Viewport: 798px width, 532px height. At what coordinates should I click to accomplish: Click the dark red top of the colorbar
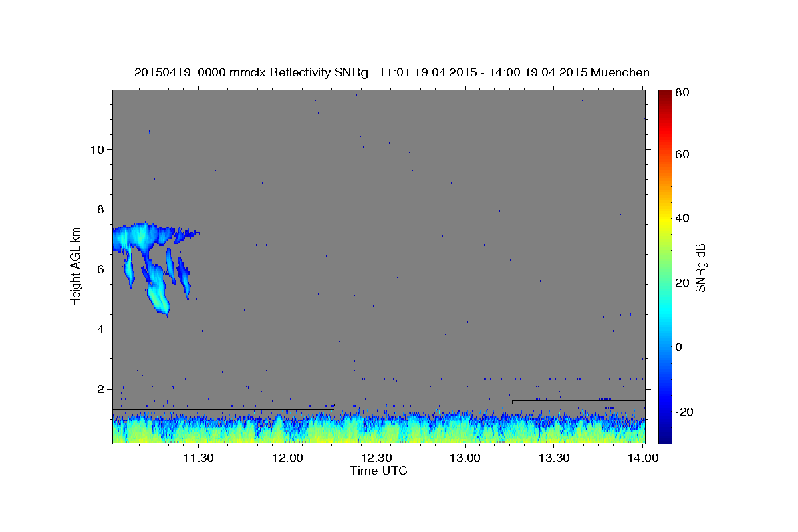(664, 96)
